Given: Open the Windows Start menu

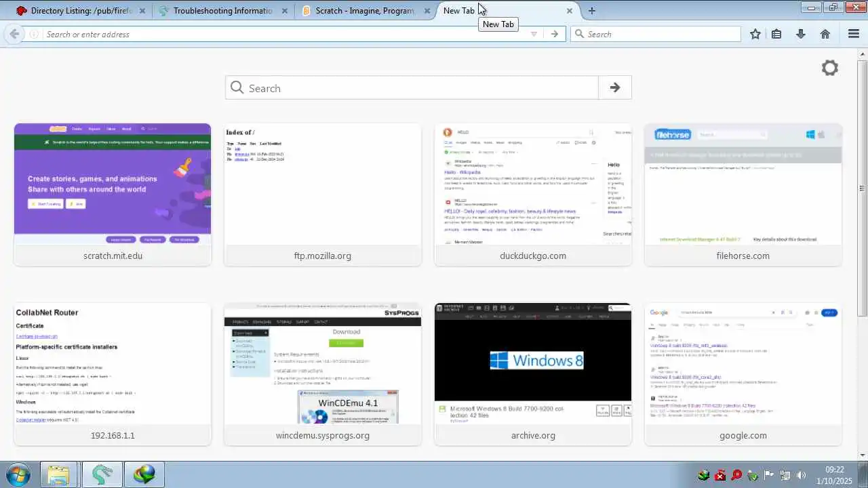Looking at the screenshot, I should point(18,475).
